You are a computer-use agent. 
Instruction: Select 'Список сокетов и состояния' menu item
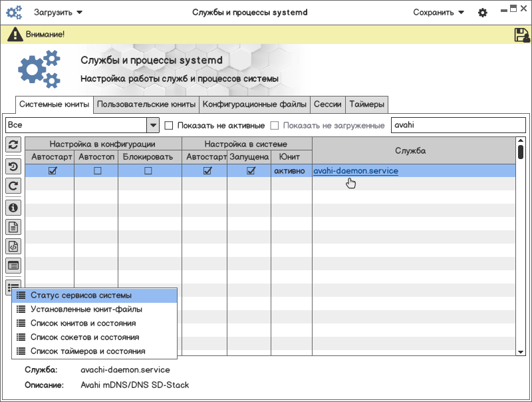pos(84,337)
